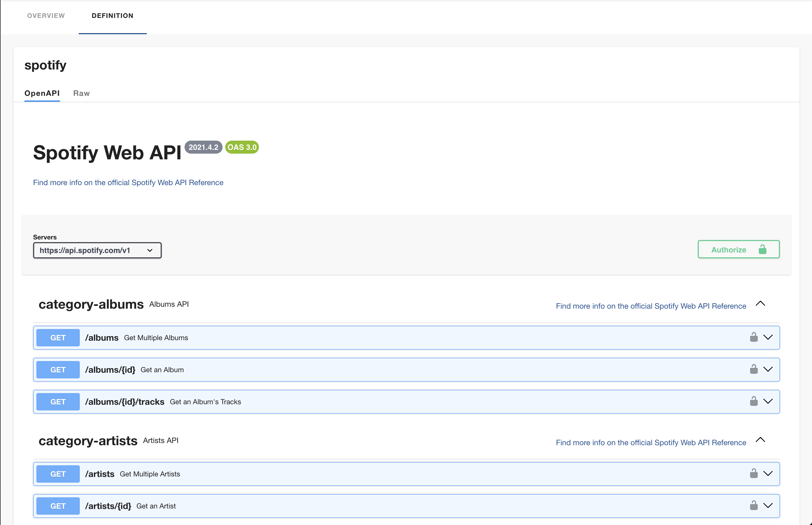
Task: Click the OAS 3.0 badge
Action: [242, 147]
